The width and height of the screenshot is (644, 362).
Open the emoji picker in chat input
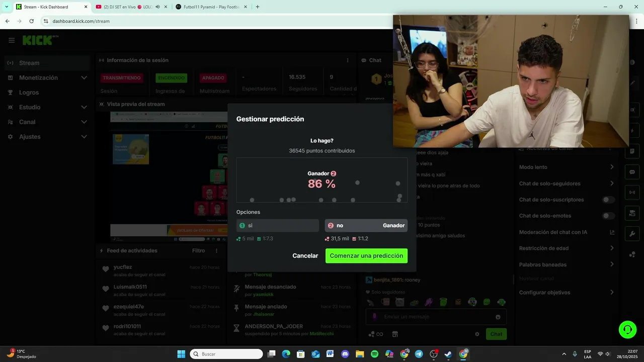(x=498, y=317)
